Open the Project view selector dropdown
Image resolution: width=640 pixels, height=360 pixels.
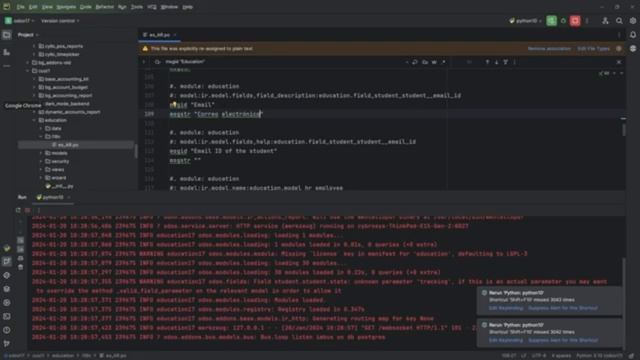[x=28, y=35]
